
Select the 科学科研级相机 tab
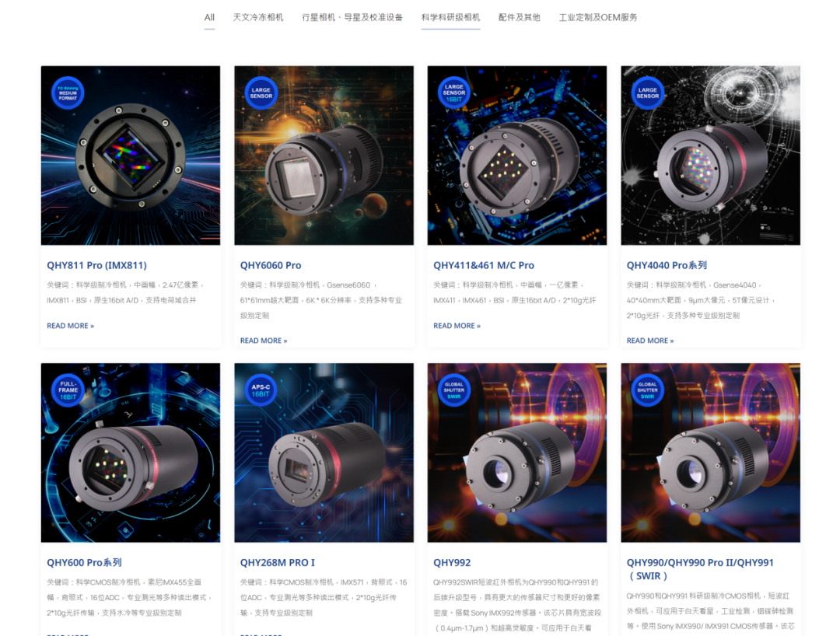click(x=450, y=18)
